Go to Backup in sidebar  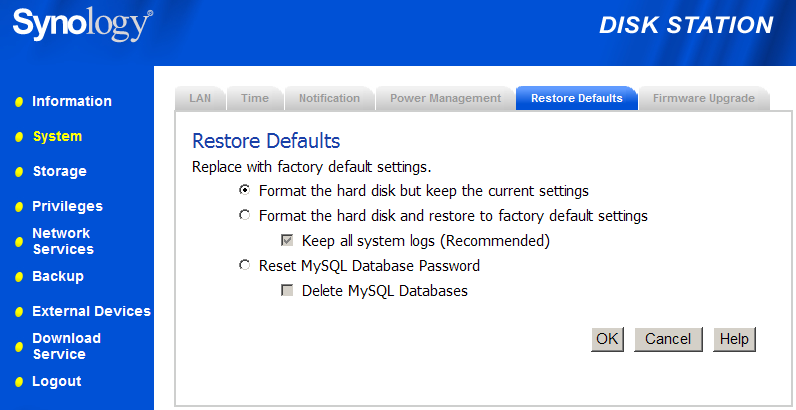click(58, 276)
